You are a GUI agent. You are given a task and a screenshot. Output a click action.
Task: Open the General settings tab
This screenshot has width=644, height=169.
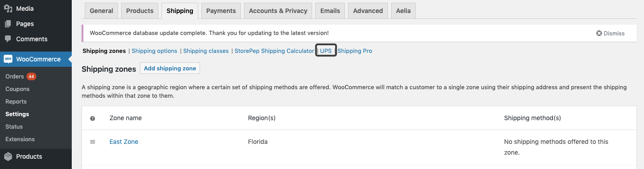tap(101, 11)
